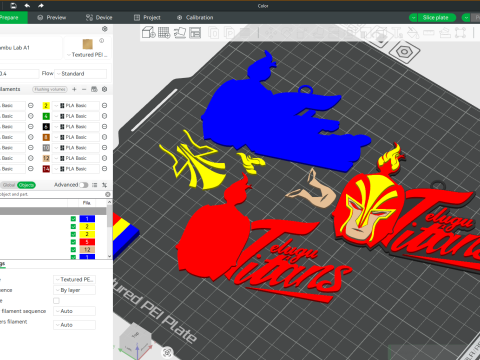Select the Color painting tool icon

coord(413,33)
